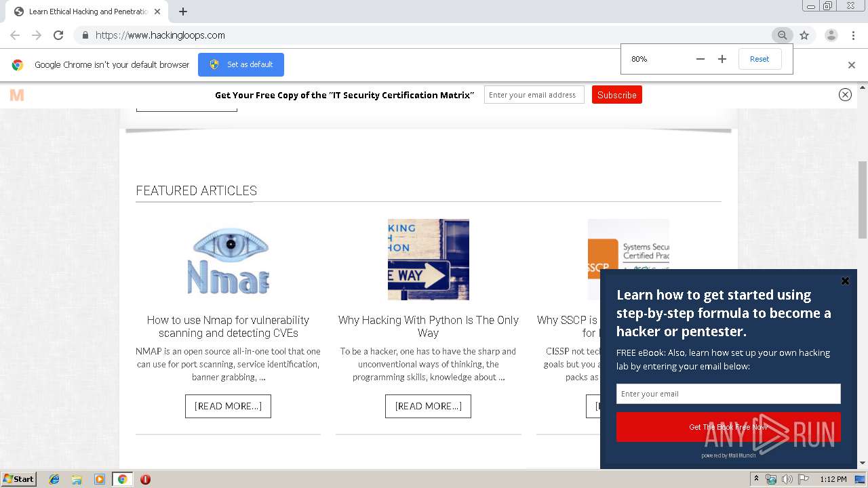
Task: Bookmark this page with star icon
Action: 804,35
